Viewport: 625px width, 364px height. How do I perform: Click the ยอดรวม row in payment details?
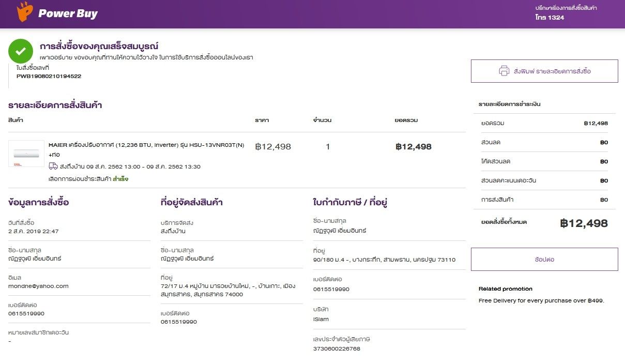(544, 123)
